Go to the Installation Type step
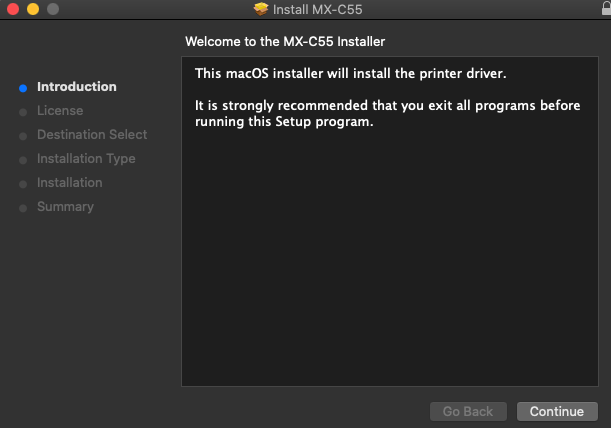The image size is (611, 428). pyautogui.click(x=86, y=159)
